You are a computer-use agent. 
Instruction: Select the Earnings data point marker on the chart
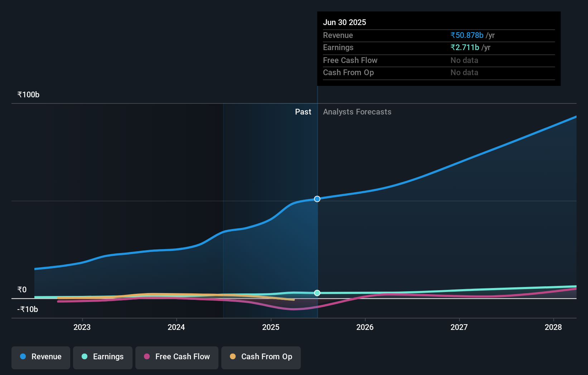click(317, 293)
